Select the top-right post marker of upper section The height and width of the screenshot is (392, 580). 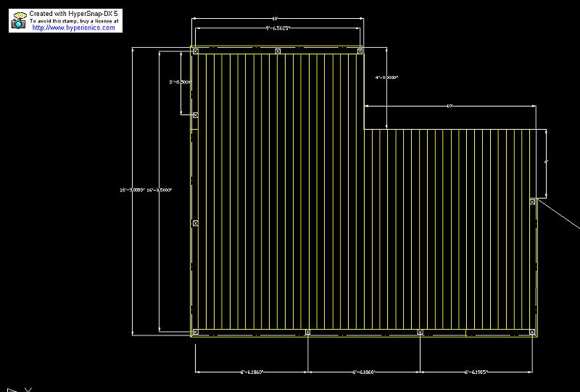(360, 51)
